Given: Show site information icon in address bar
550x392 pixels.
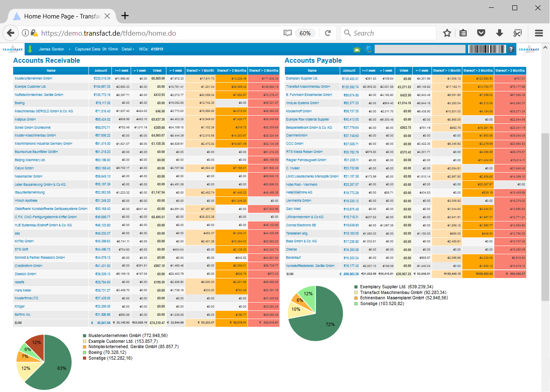Looking at the screenshot, I should 25,33.
